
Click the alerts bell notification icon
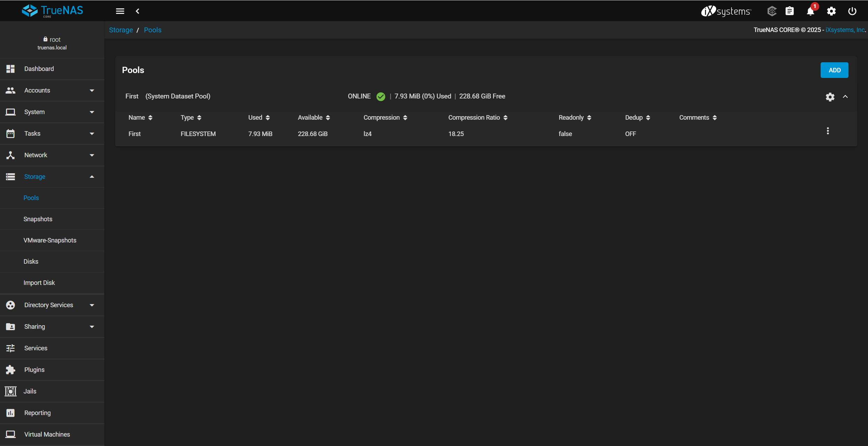(x=810, y=11)
